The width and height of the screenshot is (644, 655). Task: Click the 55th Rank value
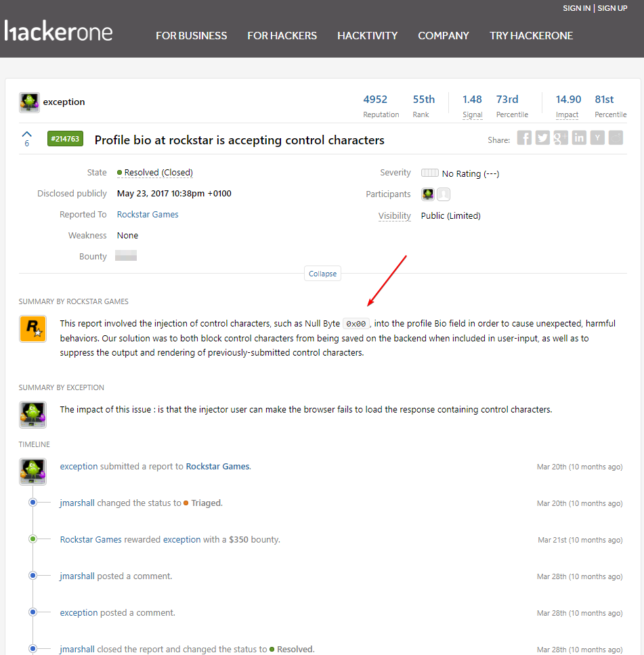[423, 100]
